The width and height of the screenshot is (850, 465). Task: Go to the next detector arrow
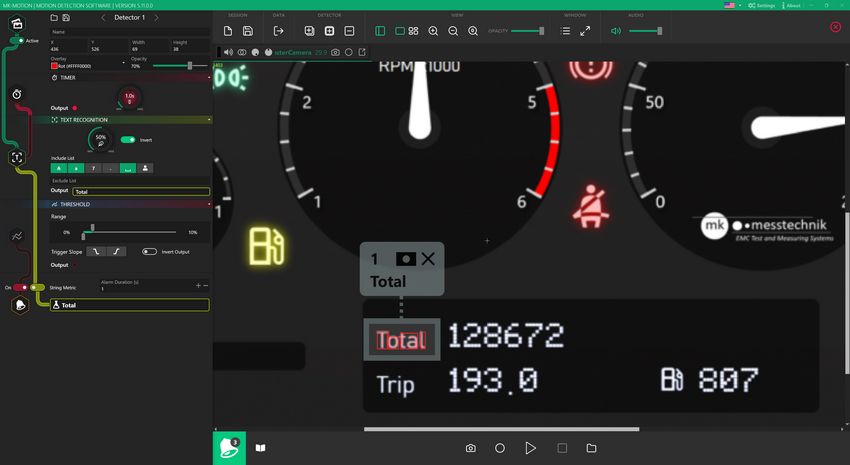(156, 18)
